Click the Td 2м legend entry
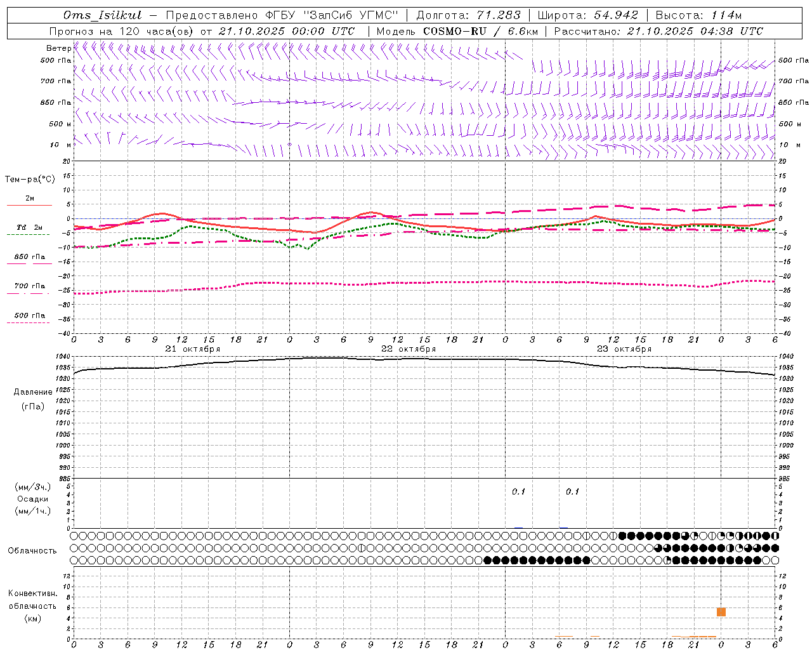This screenshot has height=650, width=812. coord(29,227)
